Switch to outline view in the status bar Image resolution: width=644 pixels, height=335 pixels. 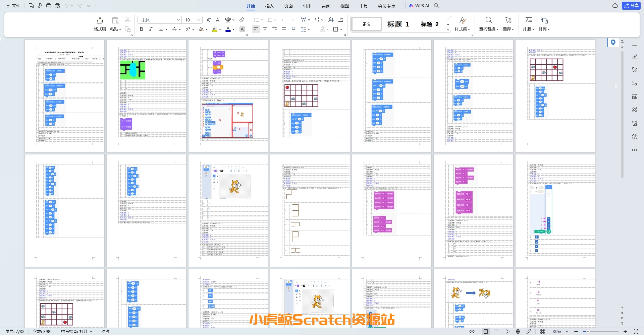(x=496, y=331)
